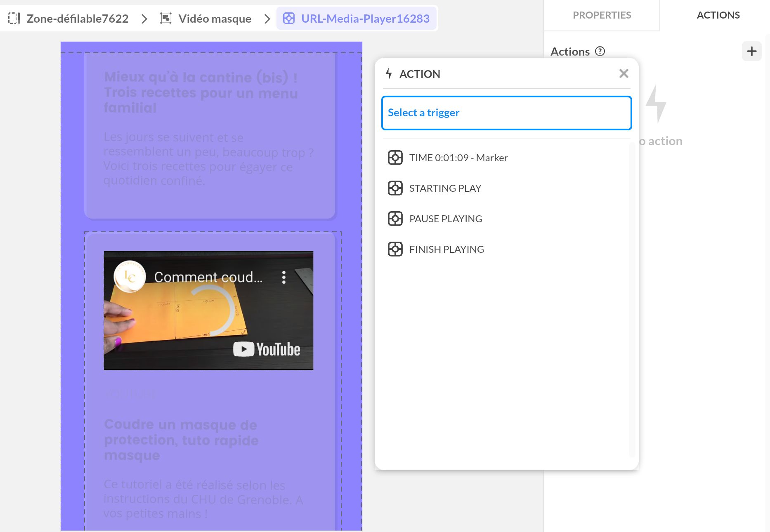The image size is (770, 532).
Task: Click the lightning bolt icon in ACTION header
Action: [388, 74]
